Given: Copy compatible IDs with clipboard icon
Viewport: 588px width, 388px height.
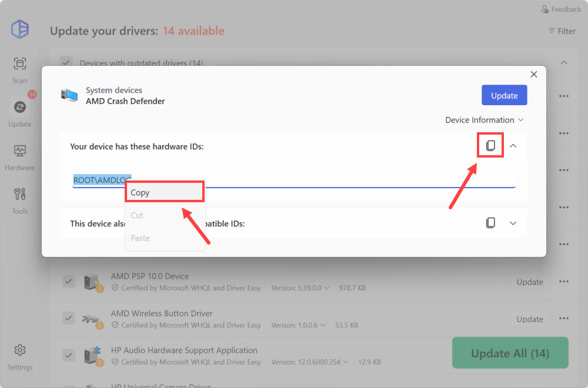Looking at the screenshot, I should pos(490,223).
